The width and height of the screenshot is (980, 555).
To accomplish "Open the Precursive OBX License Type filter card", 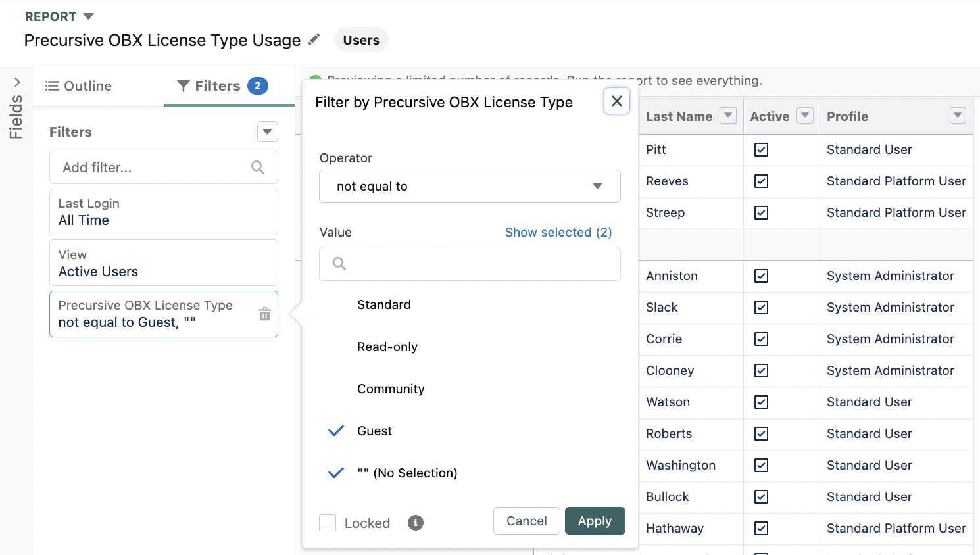I will pos(164,314).
